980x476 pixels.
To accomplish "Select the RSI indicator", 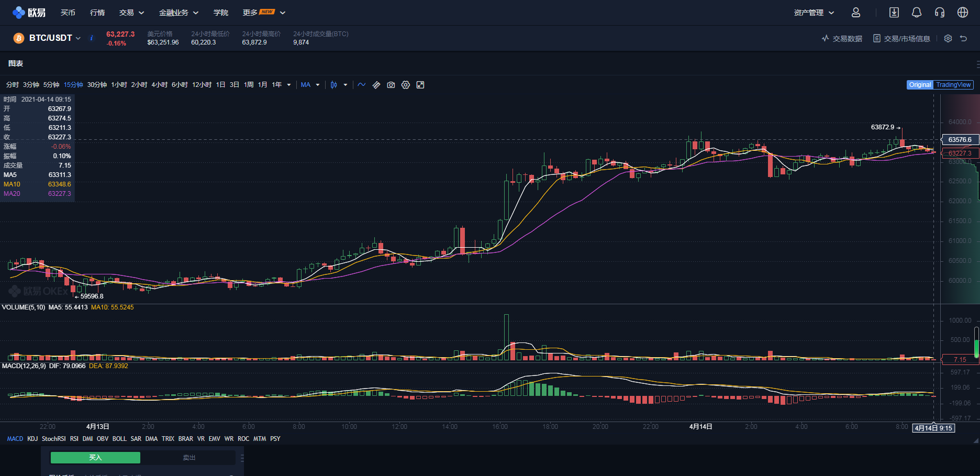I will pyautogui.click(x=74, y=439).
